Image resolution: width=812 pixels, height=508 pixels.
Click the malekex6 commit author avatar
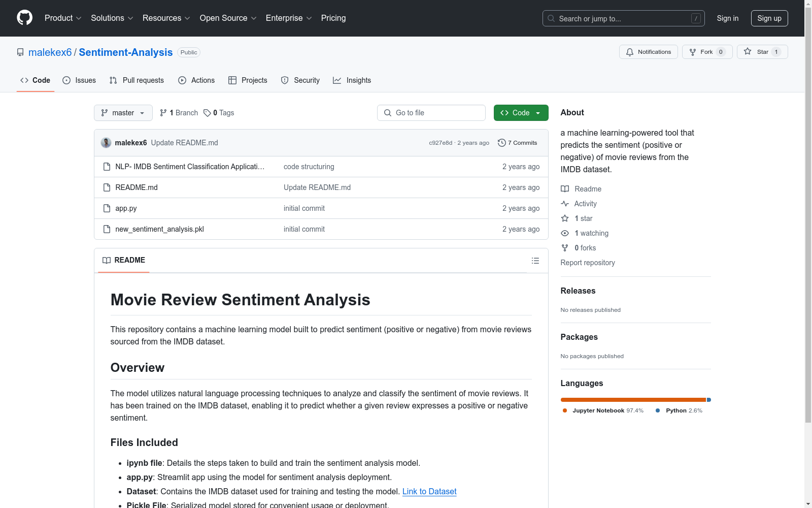106,143
